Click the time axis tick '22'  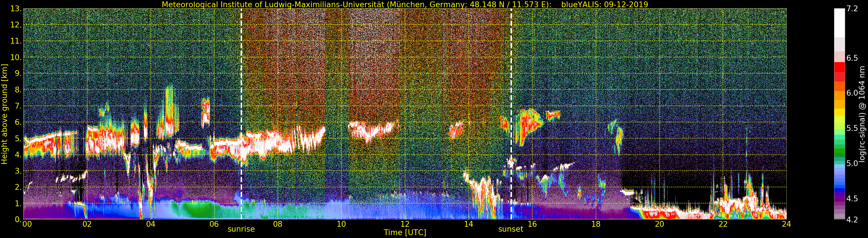[x=723, y=224]
